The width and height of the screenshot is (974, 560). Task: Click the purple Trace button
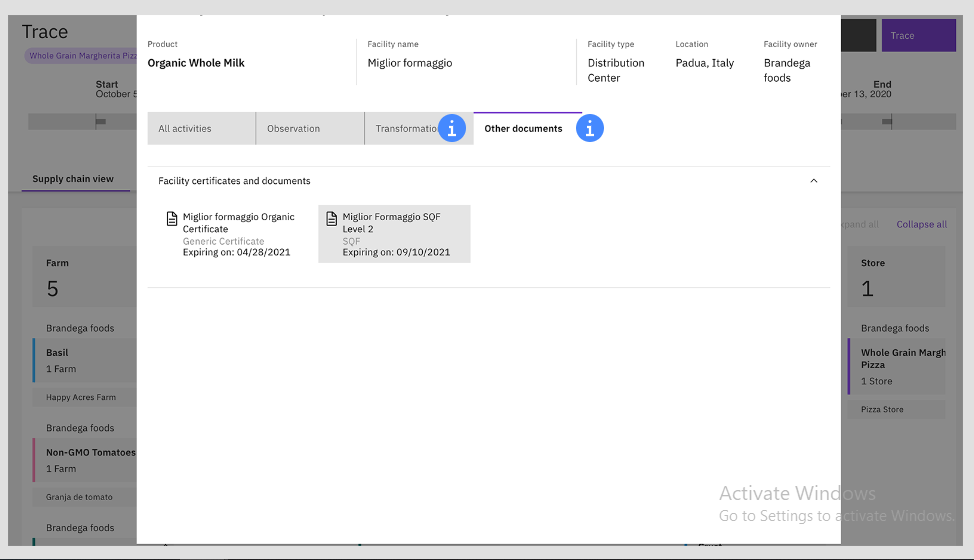pos(919,35)
